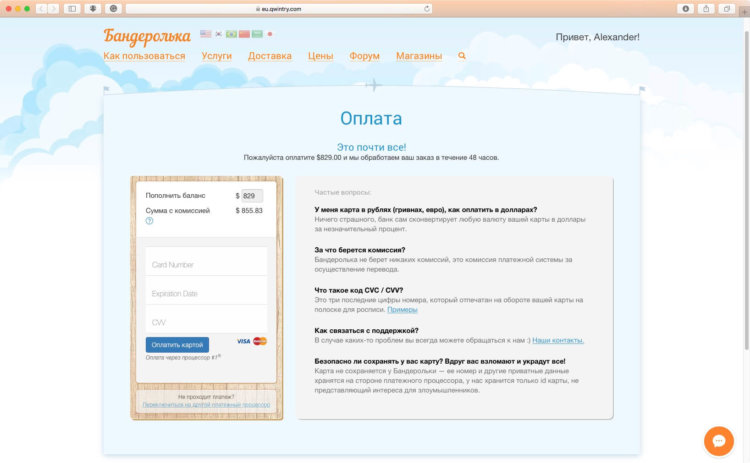Click the Привет, Alexander! greeting
Image resolution: width=750 pixels, height=463 pixels.
point(597,37)
